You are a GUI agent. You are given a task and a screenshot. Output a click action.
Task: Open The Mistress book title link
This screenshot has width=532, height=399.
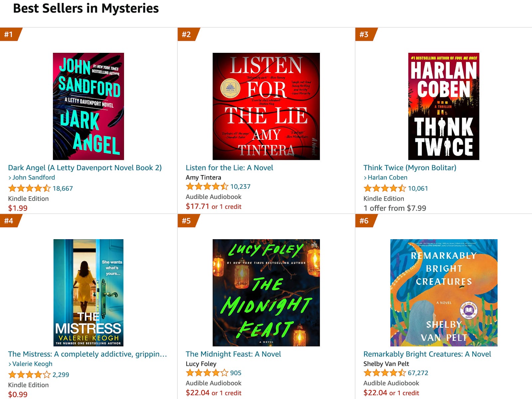pos(87,354)
